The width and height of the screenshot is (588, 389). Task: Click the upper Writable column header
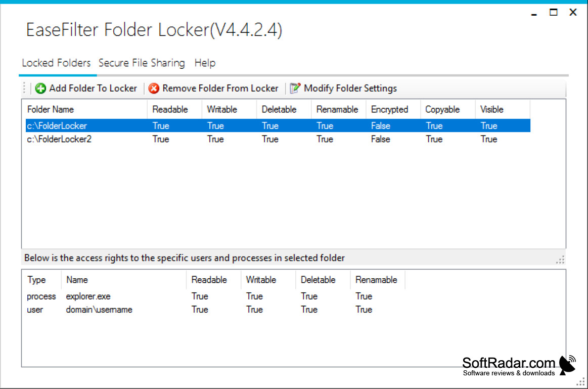[229, 109]
